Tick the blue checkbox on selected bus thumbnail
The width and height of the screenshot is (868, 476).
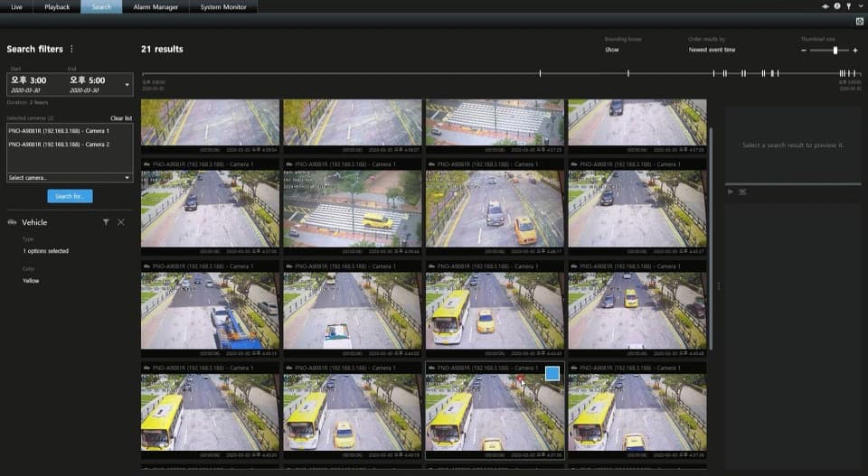(x=552, y=374)
